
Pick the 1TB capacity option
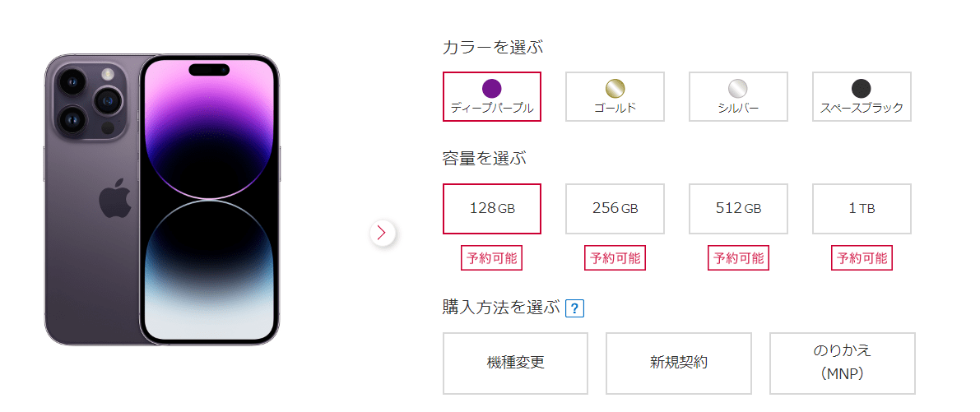[862, 208]
